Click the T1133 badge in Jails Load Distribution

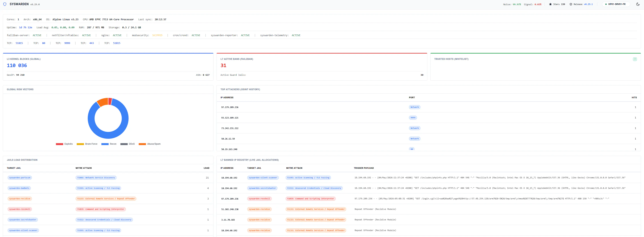[106, 199]
